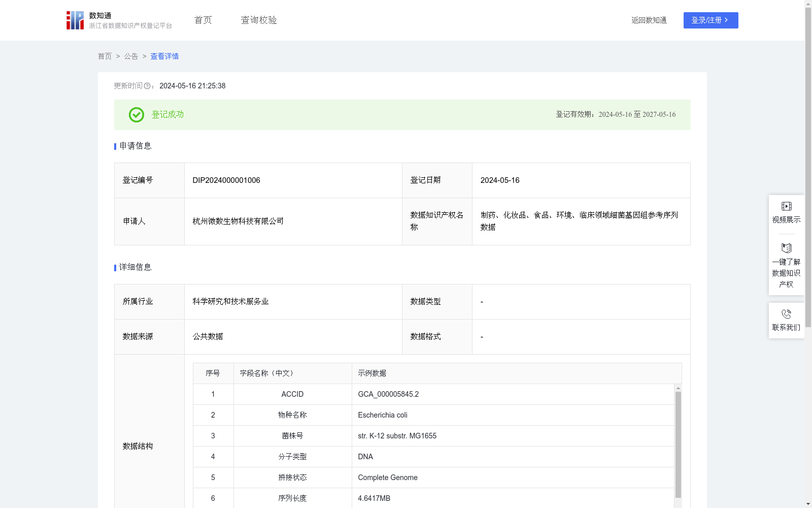Click the 字段名称（中文） column header
Image resolution: width=812 pixels, height=508 pixels.
(292, 373)
